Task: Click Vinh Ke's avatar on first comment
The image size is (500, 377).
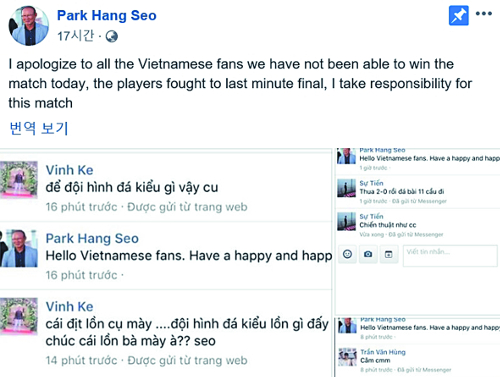Action: pos(19,180)
